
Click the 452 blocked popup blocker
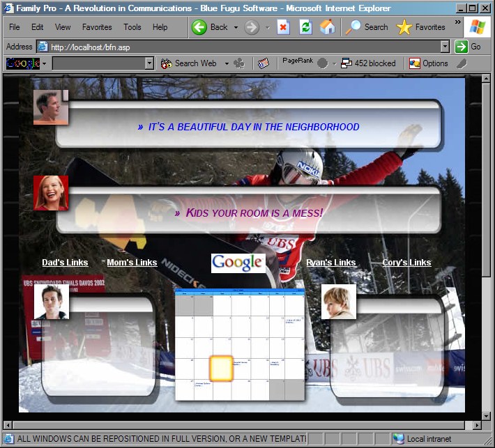coord(368,63)
